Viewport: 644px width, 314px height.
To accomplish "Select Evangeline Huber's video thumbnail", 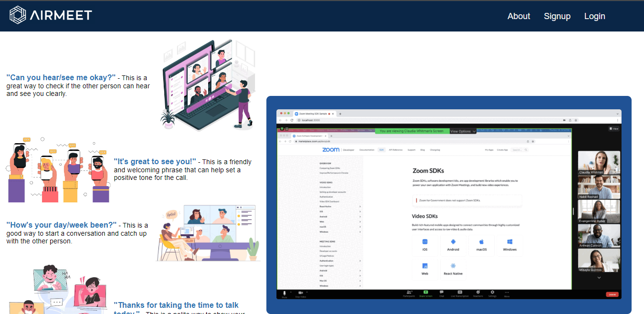I will pyautogui.click(x=599, y=211).
